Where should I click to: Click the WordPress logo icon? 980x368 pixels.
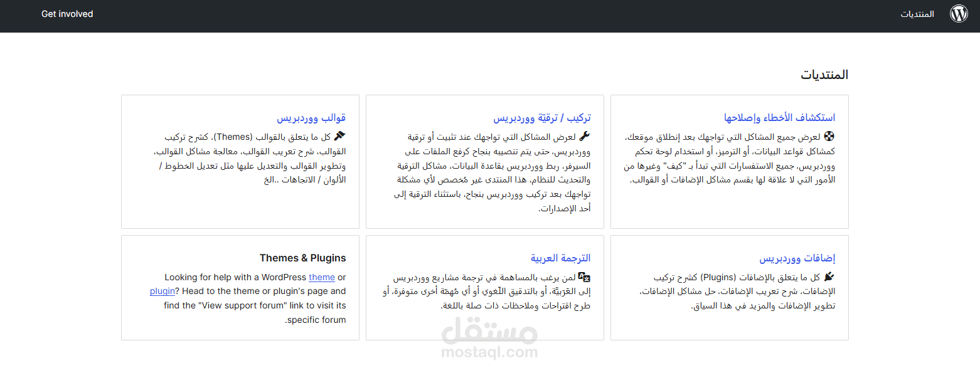(x=959, y=14)
